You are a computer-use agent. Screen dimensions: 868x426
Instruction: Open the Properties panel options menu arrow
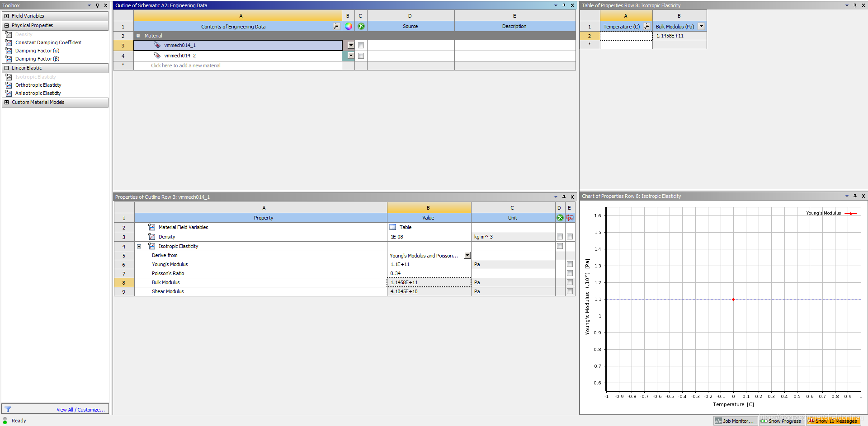[x=556, y=197]
